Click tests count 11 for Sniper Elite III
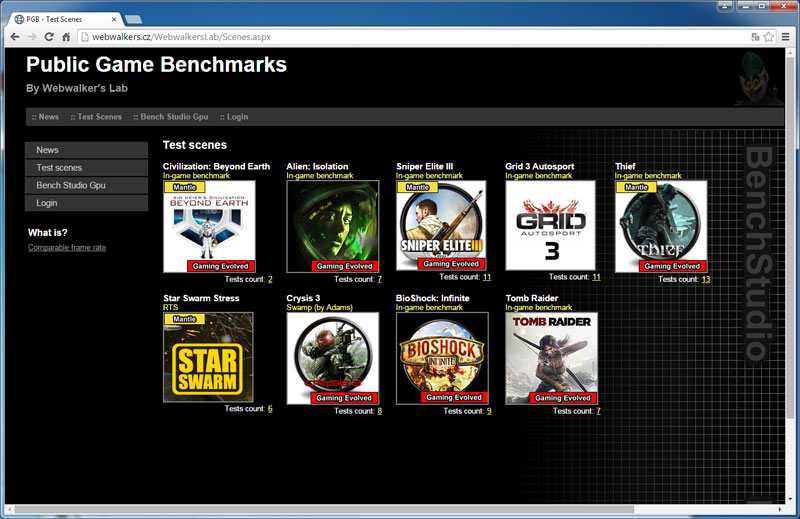This screenshot has height=519, width=800. pyautogui.click(x=487, y=277)
